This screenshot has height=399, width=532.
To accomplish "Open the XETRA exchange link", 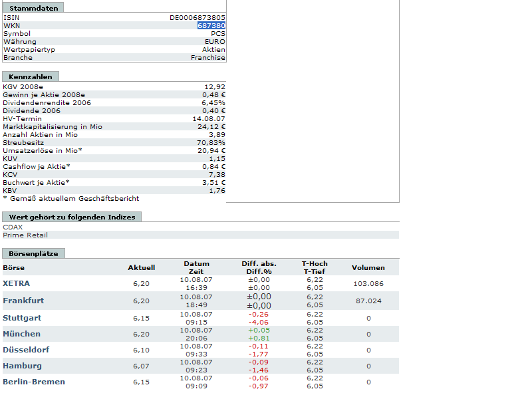I will coord(16,283).
